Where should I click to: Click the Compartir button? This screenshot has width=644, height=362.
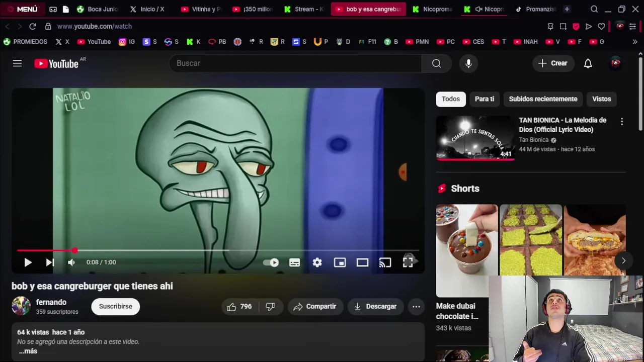[x=315, y=306]
